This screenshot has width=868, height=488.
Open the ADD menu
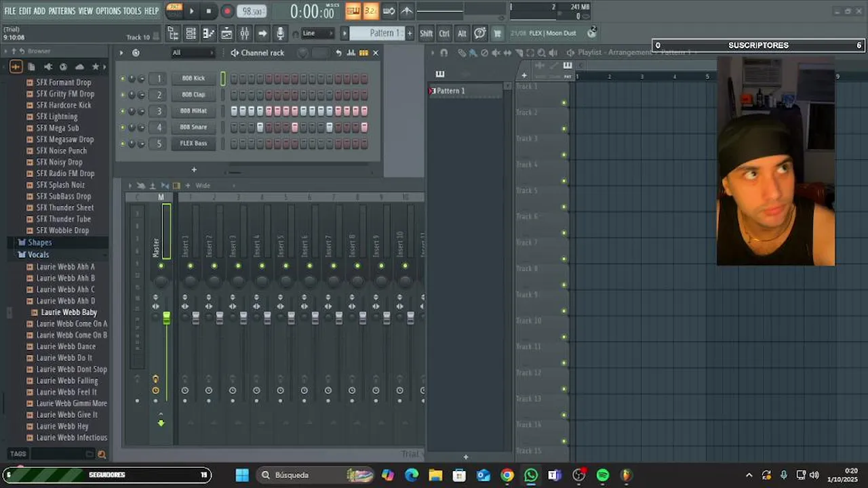point(39,11)
